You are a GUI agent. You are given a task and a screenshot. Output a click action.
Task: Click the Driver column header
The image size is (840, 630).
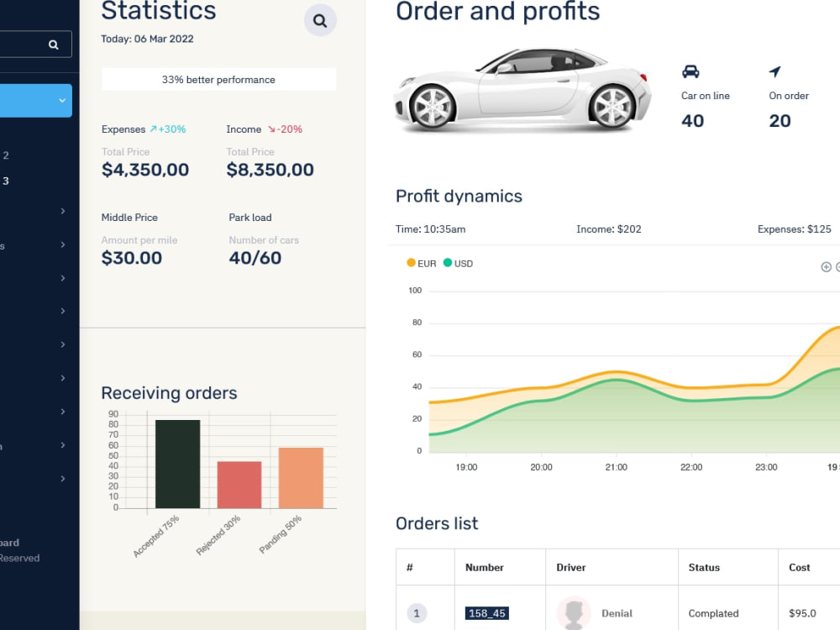[570, 567]
